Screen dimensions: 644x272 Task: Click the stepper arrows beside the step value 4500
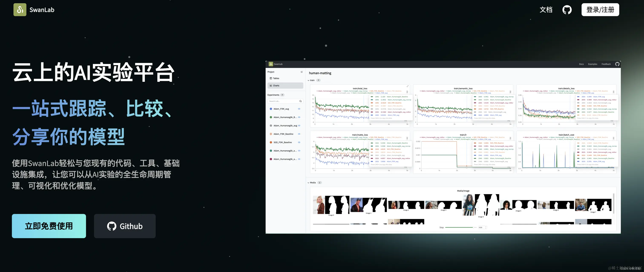[x=486, y=227]
